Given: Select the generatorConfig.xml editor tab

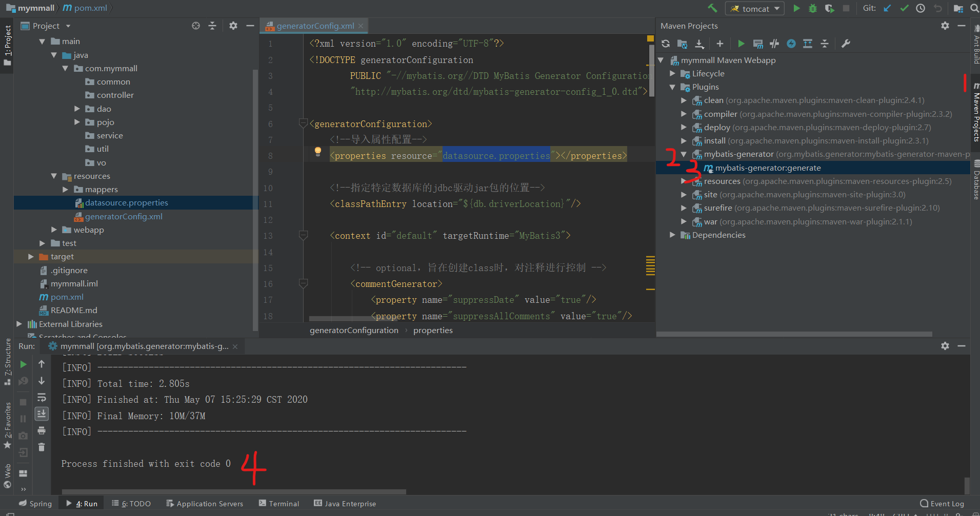Looking at the screenshot, I should click(x=314, y=26).
